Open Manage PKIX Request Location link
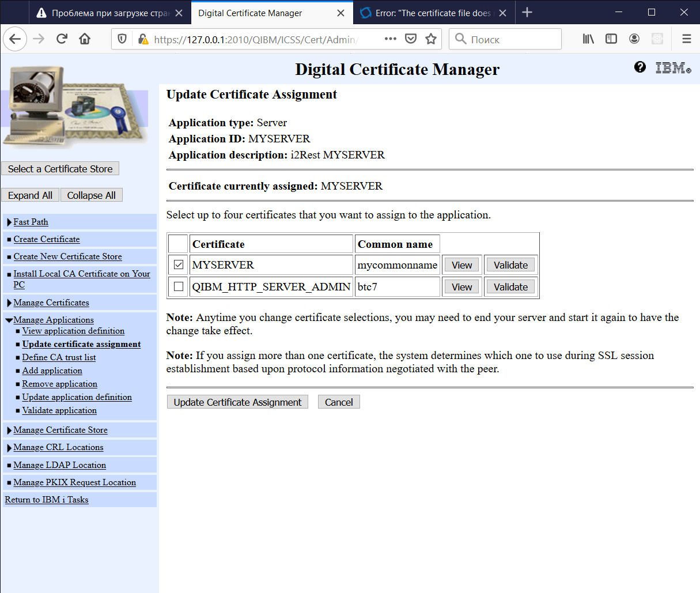This screenshot has height=593, width=700. pos(74,482)
